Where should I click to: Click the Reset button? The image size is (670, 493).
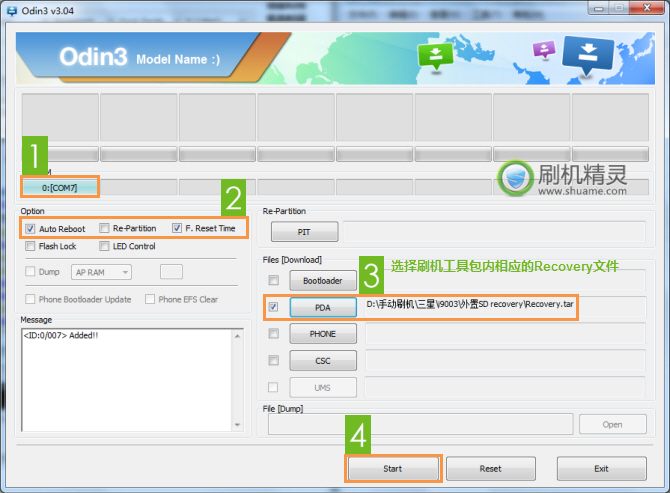pyautogui.click(x=491, y=469)
